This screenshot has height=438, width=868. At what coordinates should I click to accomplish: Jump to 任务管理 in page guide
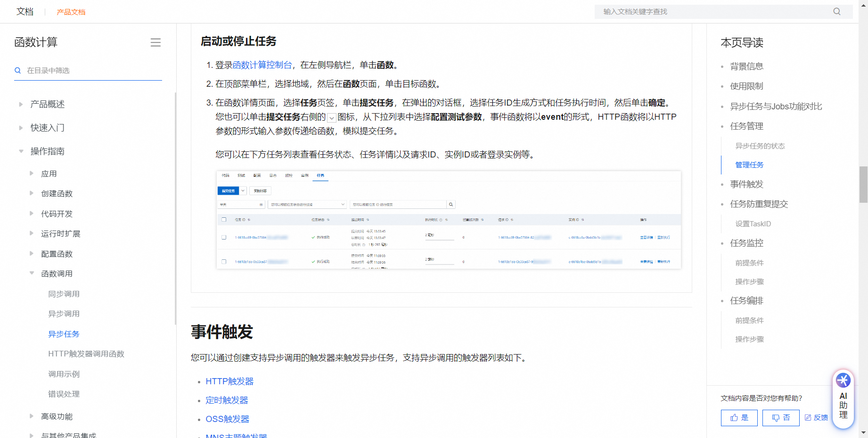[746, 126]
